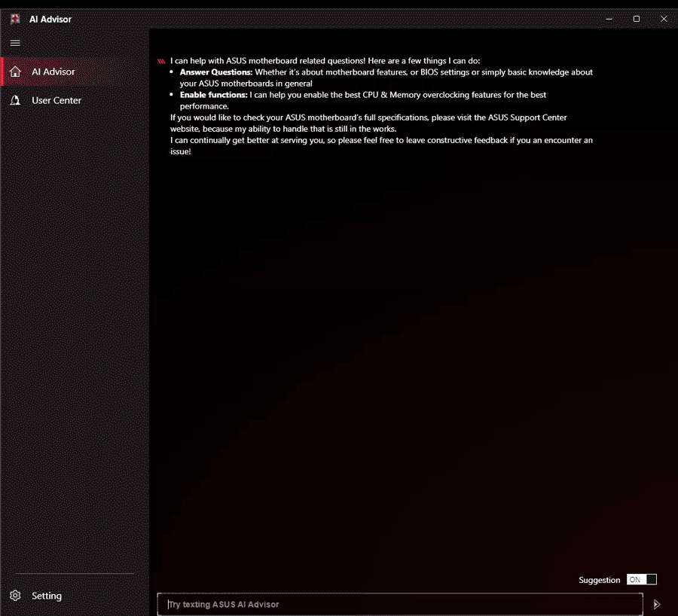
Task: Click the User Center icon in sidebar
Action: pos(15,100)
